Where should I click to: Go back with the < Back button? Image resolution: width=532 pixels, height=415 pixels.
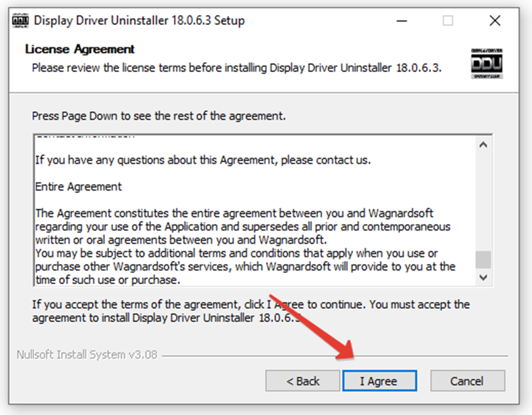[302, 381]
